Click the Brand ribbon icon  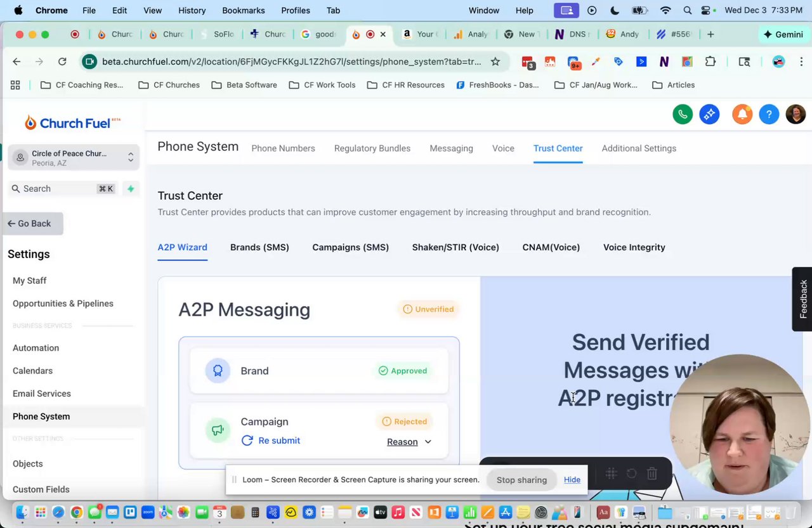point(218,371)
